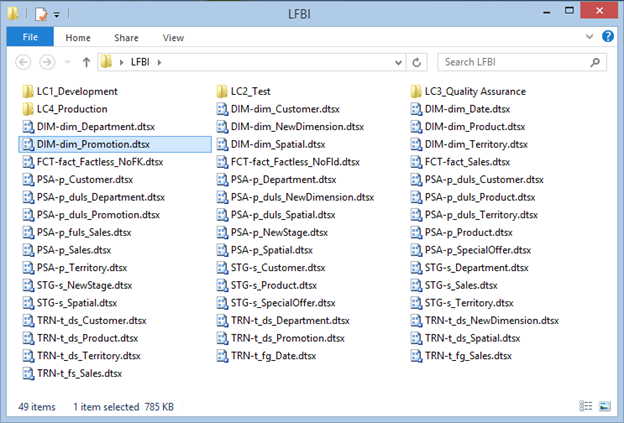The height and width of the screenshot is (423, 624).
Task: Click the Back navigation arrow
Action: point(23,62)
